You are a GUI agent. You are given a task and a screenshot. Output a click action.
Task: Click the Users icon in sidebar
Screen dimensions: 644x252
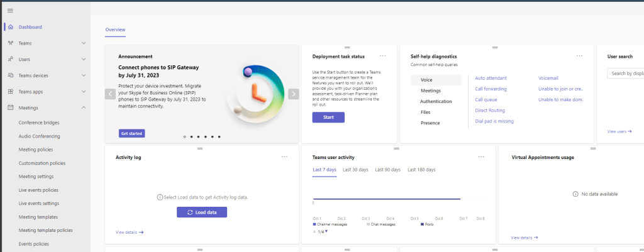11,59
